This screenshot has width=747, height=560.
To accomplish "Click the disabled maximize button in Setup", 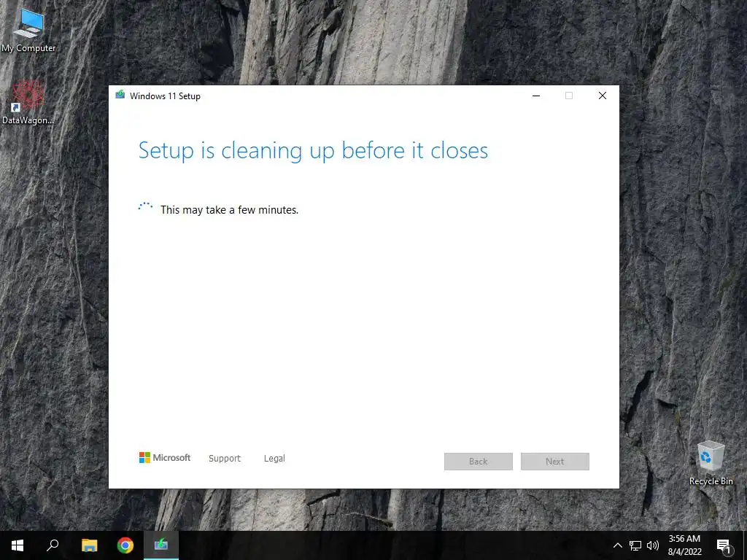I will click(x=569, y=96).
